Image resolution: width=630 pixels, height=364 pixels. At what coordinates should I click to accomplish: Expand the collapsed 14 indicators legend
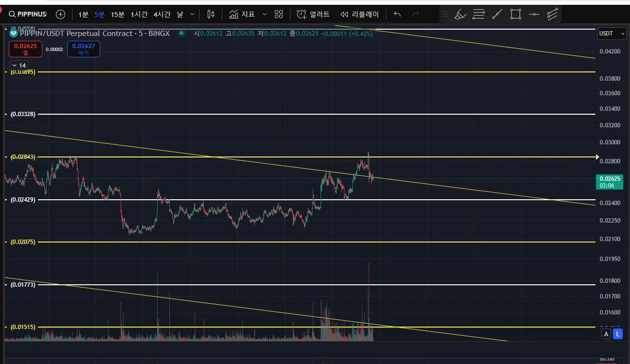coord(18,65)
